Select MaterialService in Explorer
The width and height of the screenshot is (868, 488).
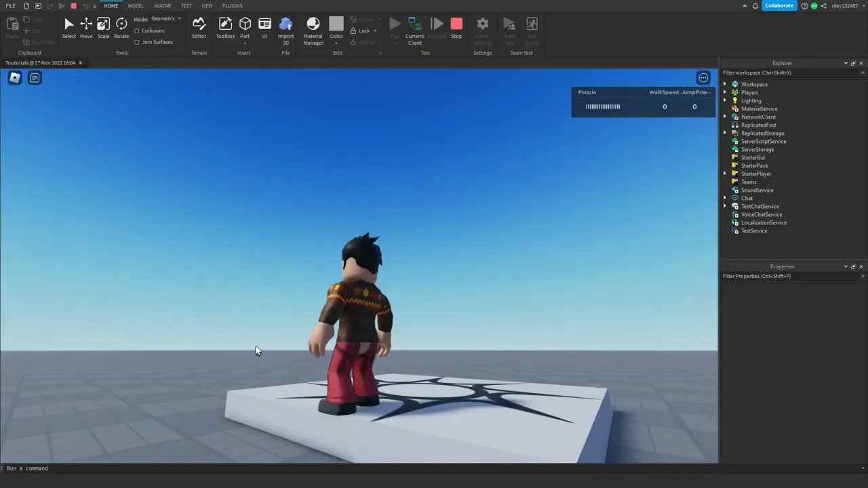coord(759,108)
